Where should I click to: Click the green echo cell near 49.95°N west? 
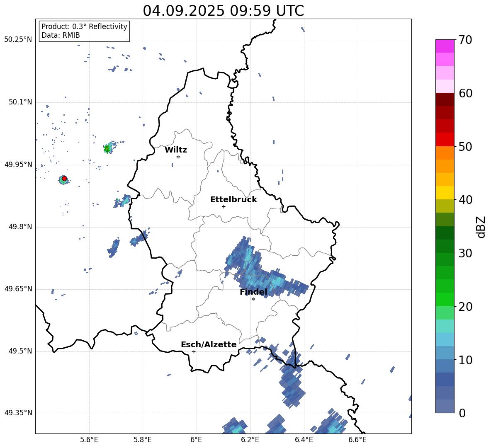click(107, 149)
